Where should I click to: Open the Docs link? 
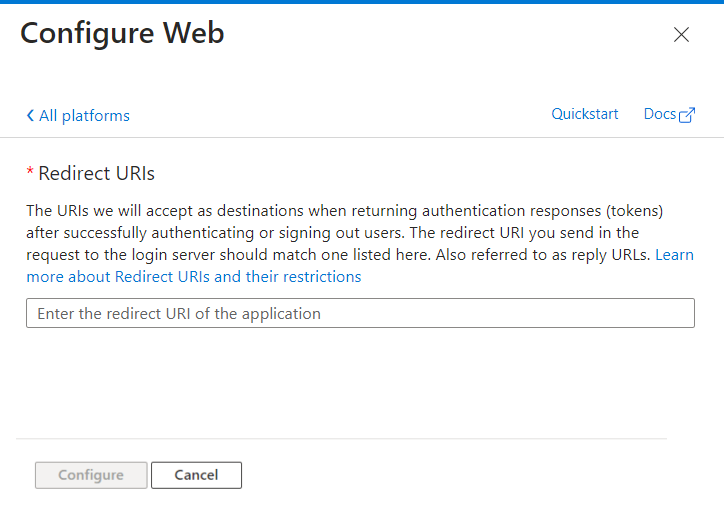(x=660, y=114)
